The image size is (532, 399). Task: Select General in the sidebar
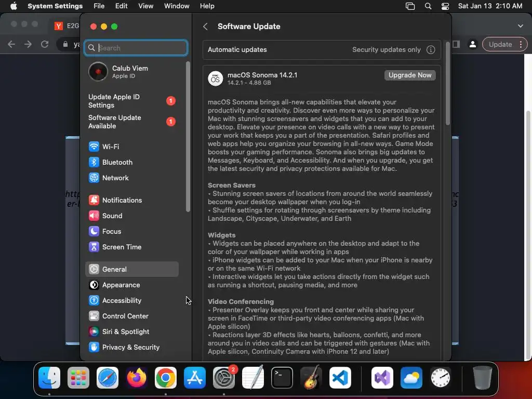[x=131, y=270]
